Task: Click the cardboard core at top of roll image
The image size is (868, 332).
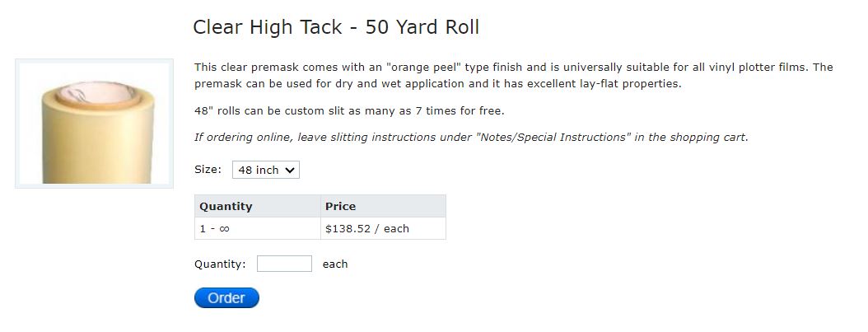Action: [97, 94]
